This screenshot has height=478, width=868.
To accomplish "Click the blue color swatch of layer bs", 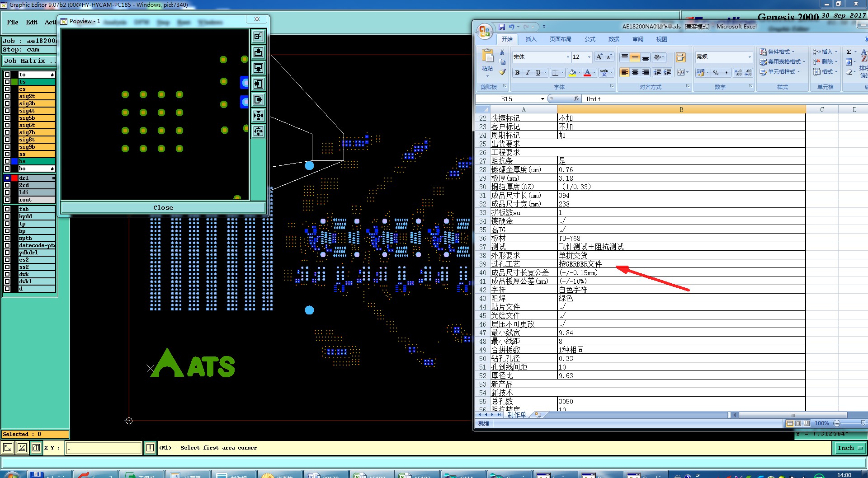I will [14, 161].
